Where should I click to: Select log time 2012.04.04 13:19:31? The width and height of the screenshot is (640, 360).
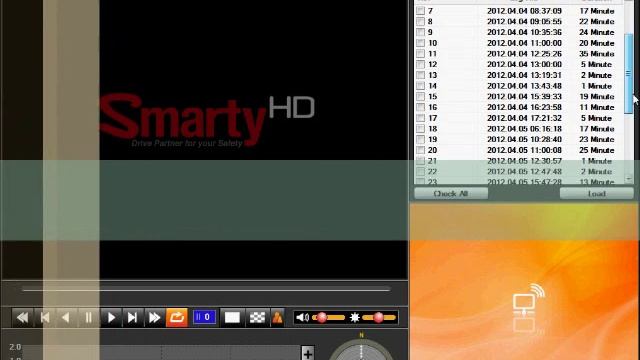click(x=524, y=75)
